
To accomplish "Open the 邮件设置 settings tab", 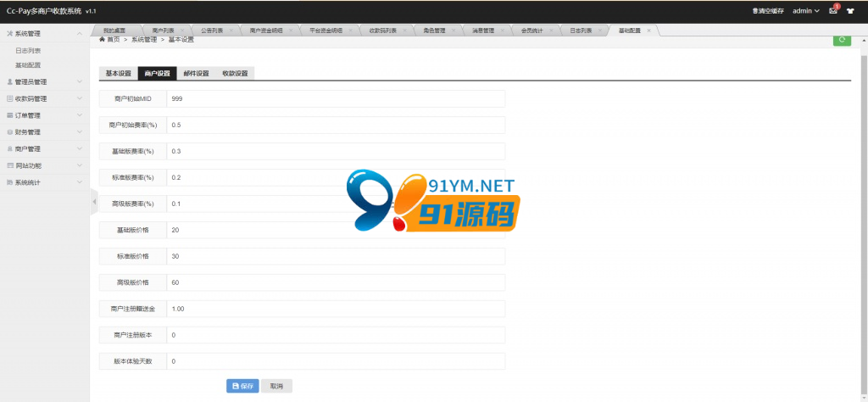I will tap(196, 73).
